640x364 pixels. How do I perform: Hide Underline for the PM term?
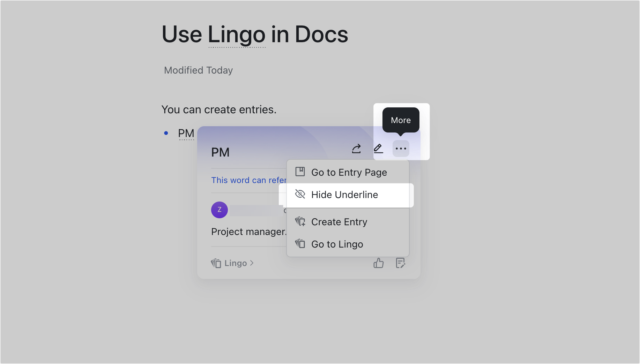pyautogui.click(x=345, y=195)
